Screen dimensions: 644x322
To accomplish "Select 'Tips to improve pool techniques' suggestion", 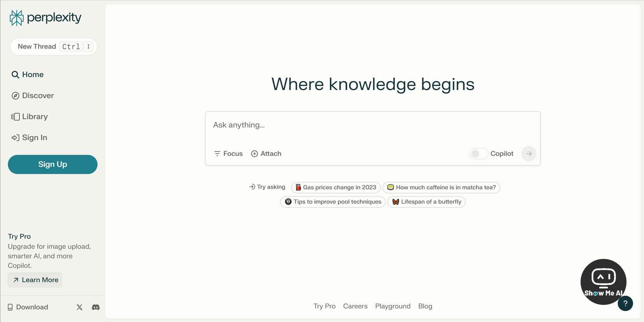I will coord(333,202).
